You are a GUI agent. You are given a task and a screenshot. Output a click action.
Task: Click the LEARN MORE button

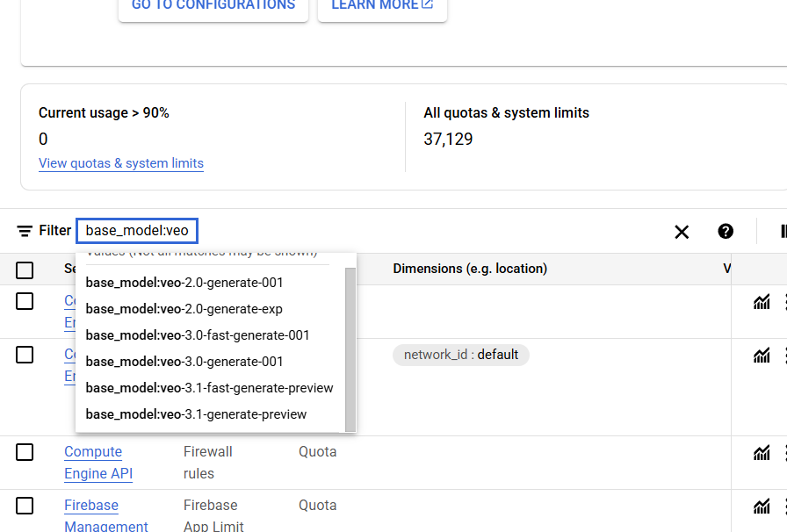[x=382, y=8]
